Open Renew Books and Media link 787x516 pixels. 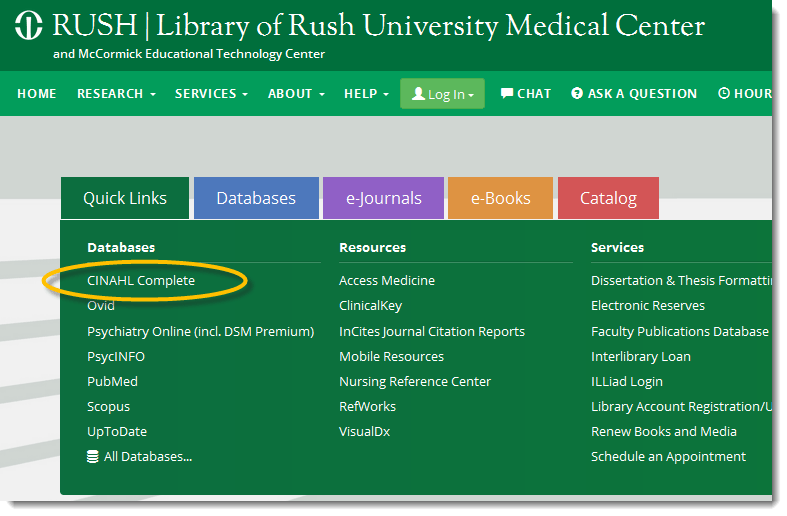(664, 432)
